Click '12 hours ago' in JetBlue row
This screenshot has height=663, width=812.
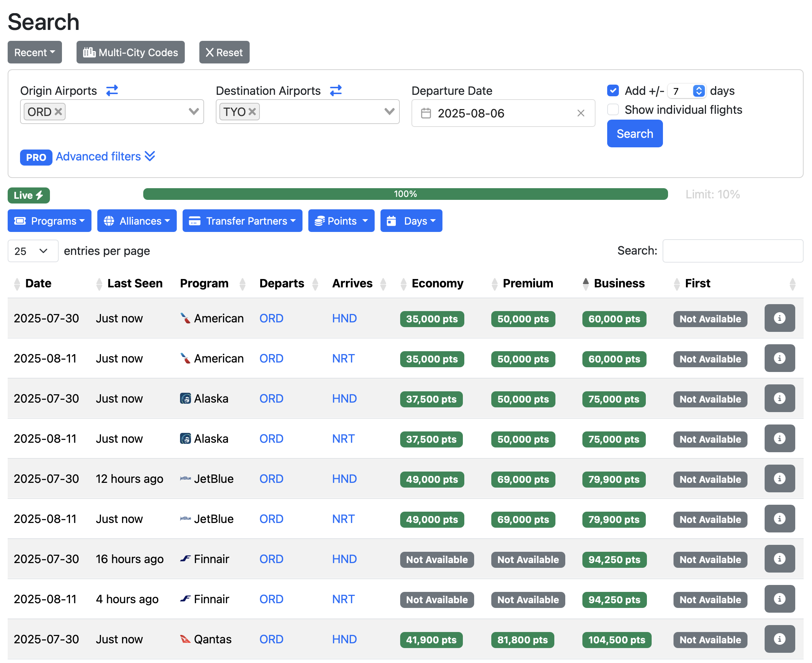click(x=129, y=479)
